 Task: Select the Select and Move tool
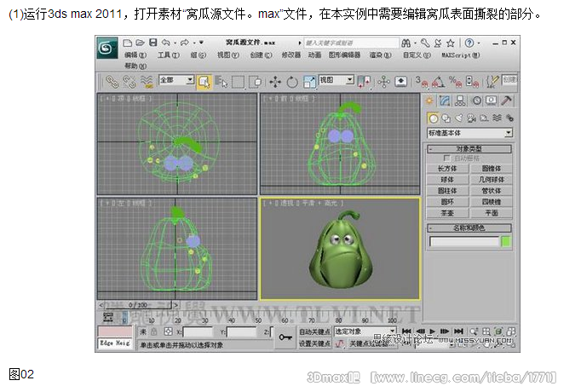click(x=275, y=82)
